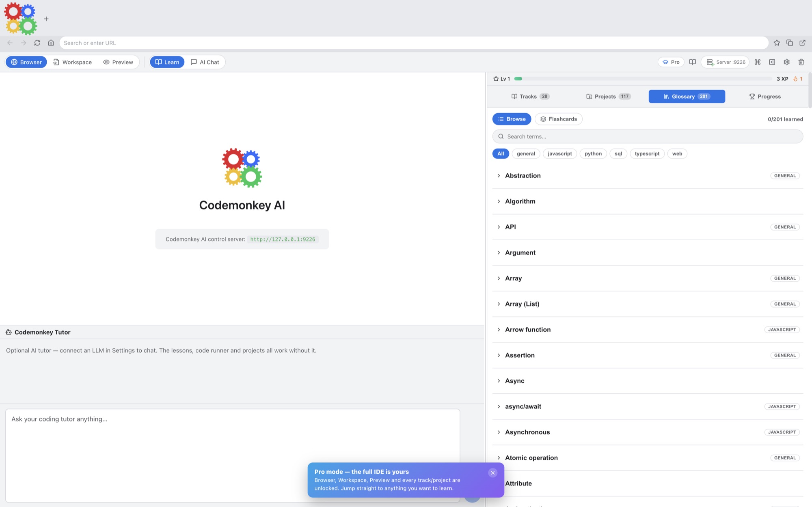
Task: Click the Search terms field
Action: [x=648, y=136]
